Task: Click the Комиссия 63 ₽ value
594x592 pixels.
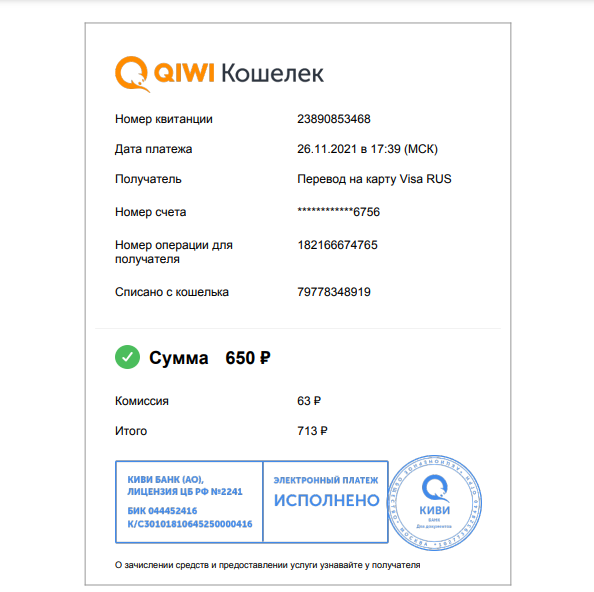Action: pos(309,401)
